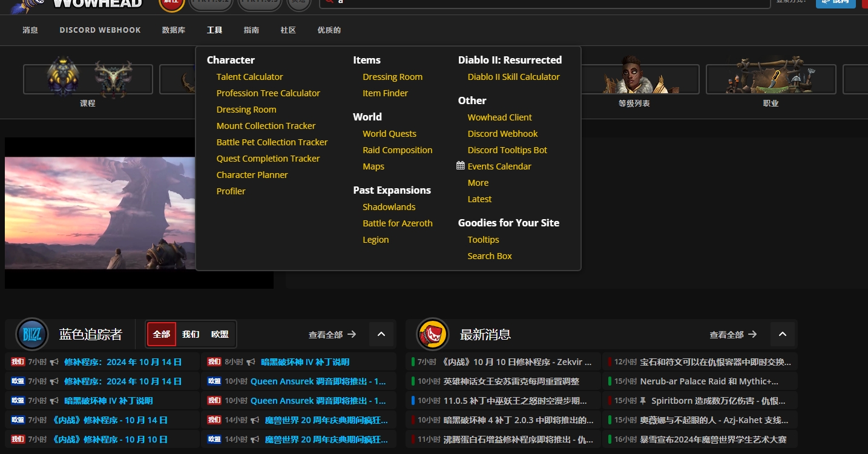Open Talent Calculator
Image resolution: width=868 pixels, height=454 pixels.
tap(249, 77)
